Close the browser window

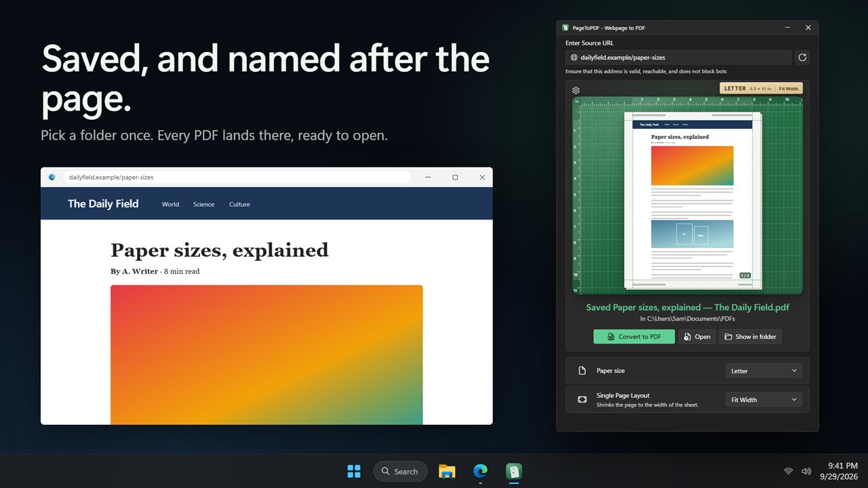[482, 178]
